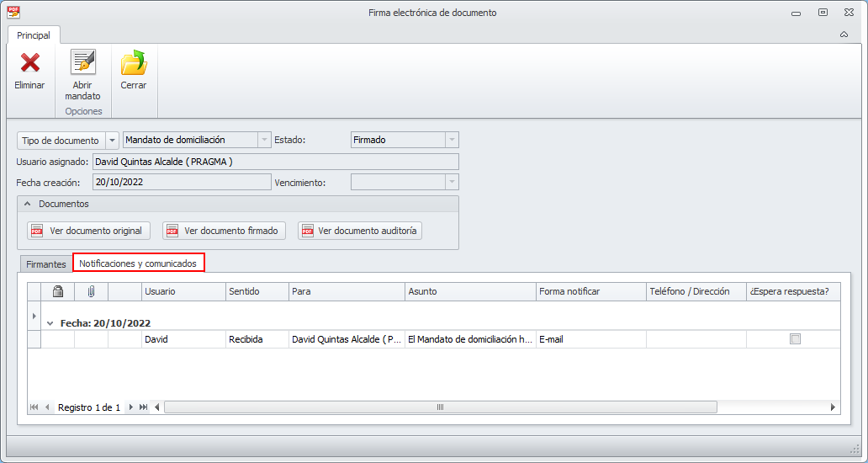
Task: Select the Notificaciones y comunicados tab
Action: [x=138, y=263]
